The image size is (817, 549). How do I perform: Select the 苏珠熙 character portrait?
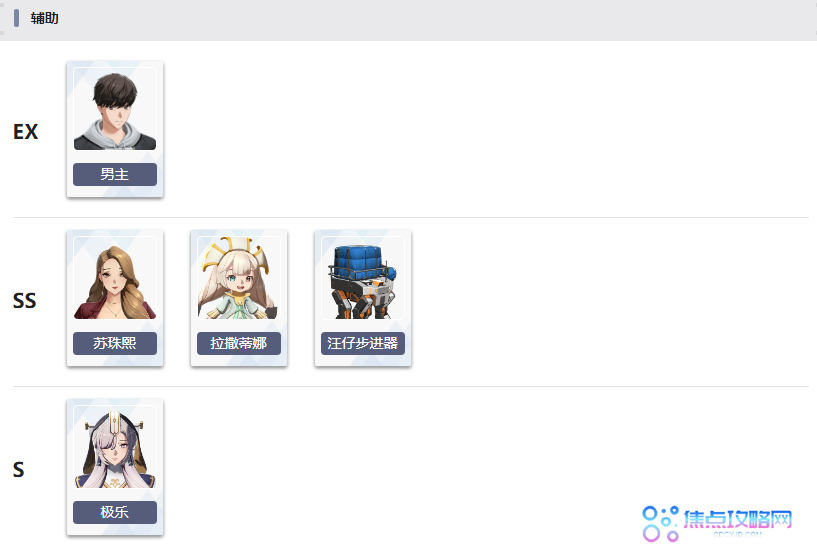(115, 278)
